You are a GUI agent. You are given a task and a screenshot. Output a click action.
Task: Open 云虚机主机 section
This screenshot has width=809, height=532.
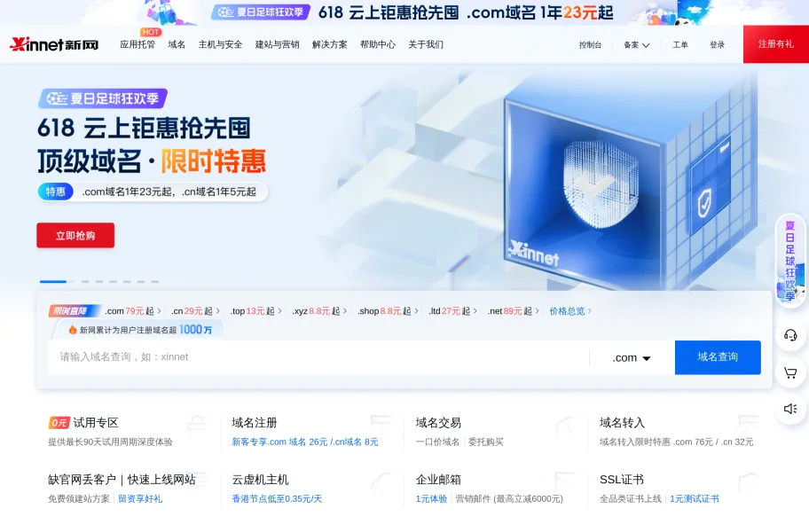click(260, 480)
